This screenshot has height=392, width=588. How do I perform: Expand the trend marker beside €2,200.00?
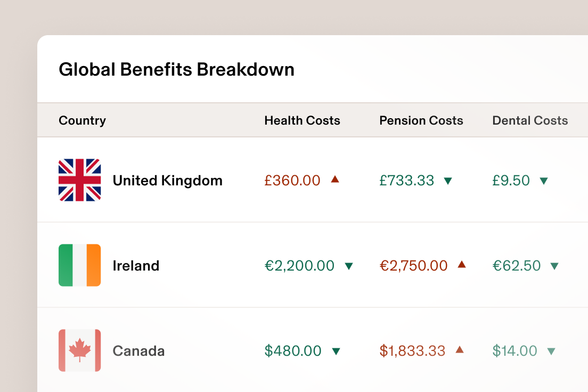(348, 265)
